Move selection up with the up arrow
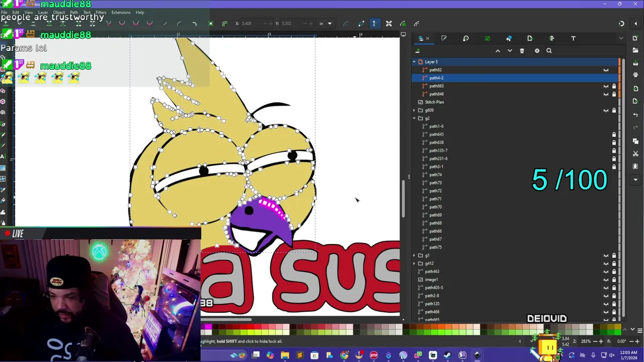This screenshot has width=644, height=362. pos(498,51)
